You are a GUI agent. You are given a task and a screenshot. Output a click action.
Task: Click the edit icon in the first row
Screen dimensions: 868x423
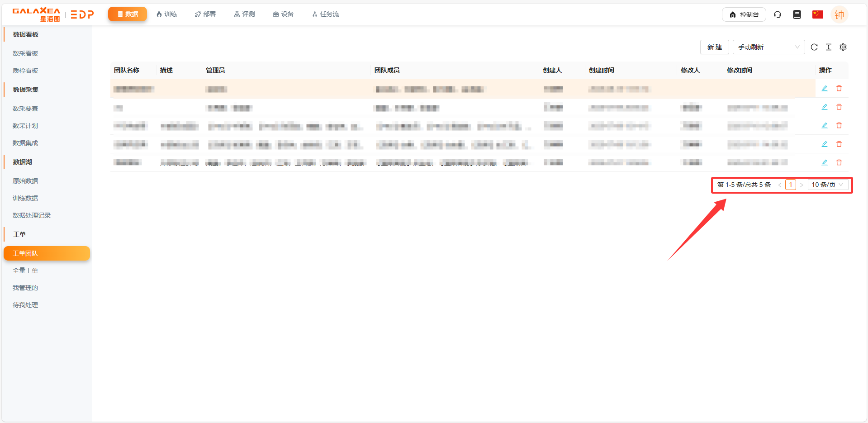tap(825, 89)
